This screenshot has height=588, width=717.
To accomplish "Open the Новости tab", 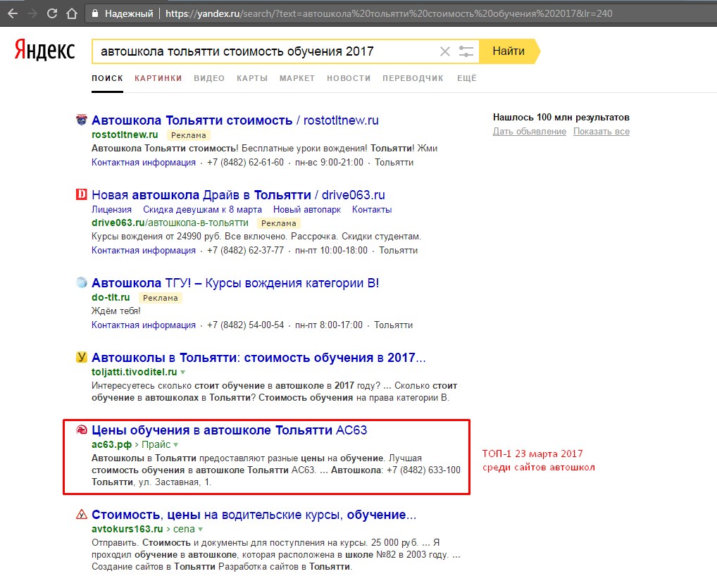I will pos(349,78).
